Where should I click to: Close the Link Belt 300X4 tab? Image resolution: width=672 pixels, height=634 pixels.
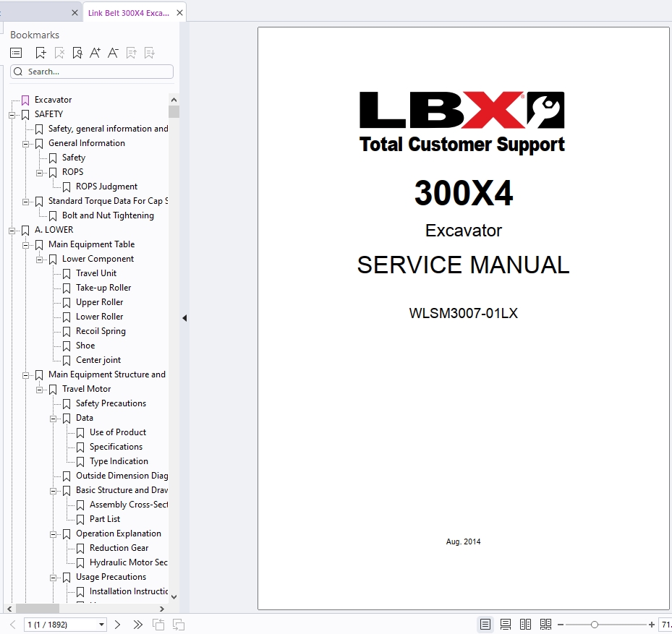[180, 13]
